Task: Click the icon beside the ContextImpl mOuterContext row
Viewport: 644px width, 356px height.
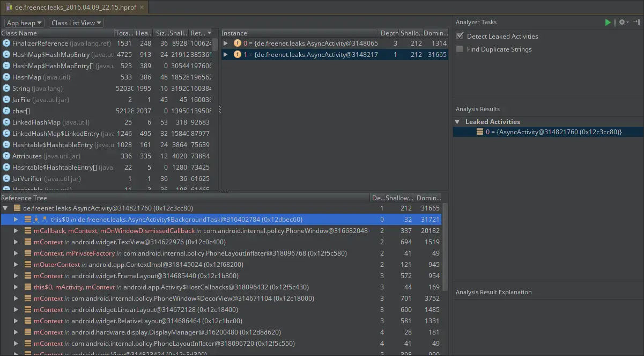Action: [28, 264]
